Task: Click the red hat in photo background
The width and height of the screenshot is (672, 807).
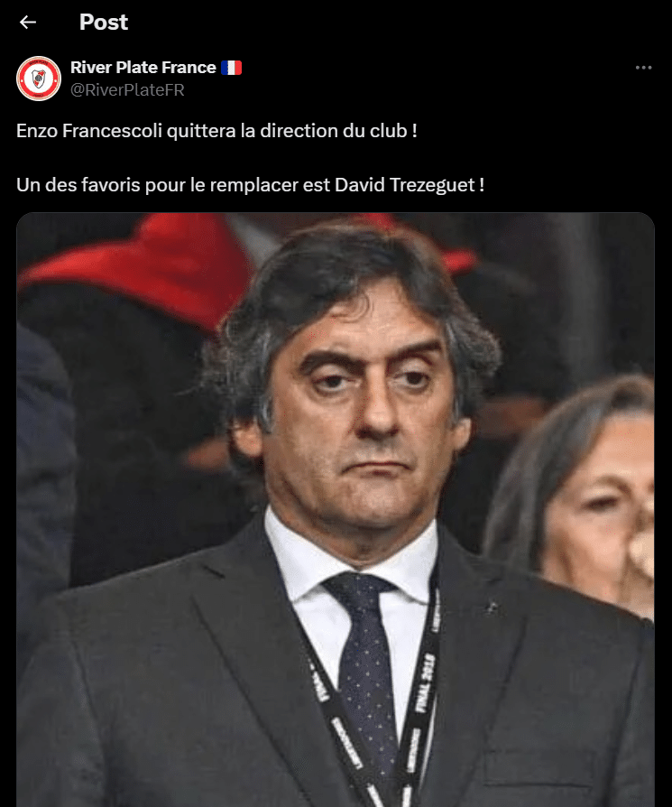Action: coord(146,267)
